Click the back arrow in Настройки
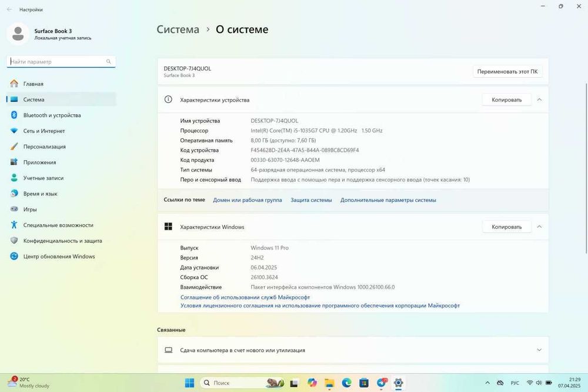 pos(9,9)
